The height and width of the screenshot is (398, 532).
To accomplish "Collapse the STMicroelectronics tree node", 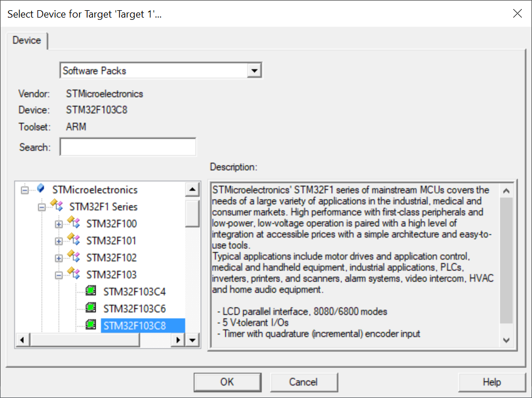I will (x=25, y=190).
